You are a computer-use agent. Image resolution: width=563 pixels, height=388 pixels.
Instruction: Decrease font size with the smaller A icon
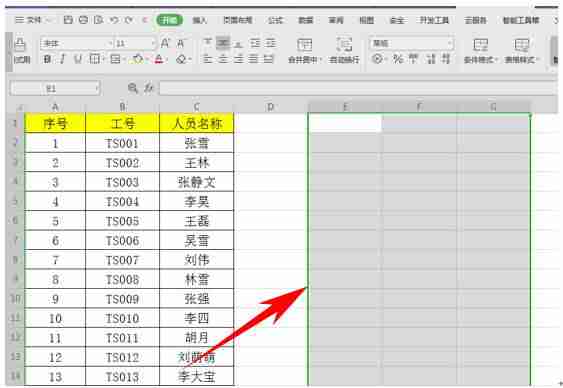coord(181,44)
